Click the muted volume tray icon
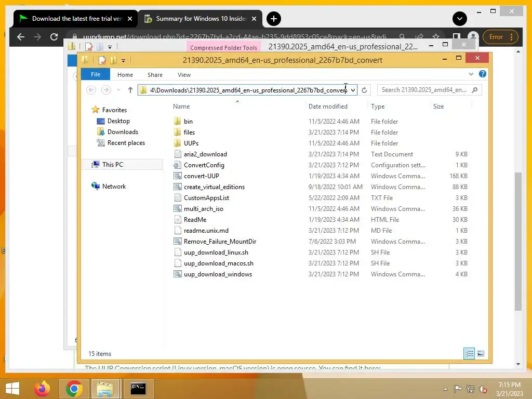 [483, 389]
